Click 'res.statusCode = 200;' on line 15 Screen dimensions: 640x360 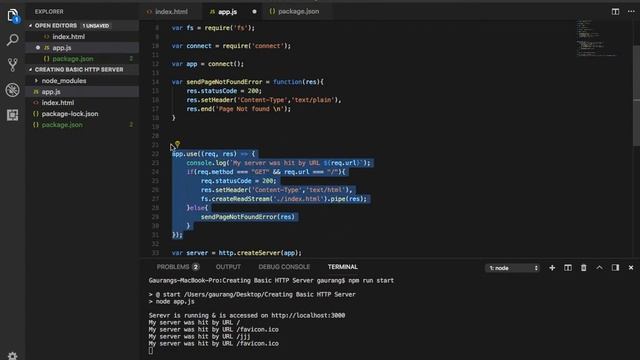[224, 91]
